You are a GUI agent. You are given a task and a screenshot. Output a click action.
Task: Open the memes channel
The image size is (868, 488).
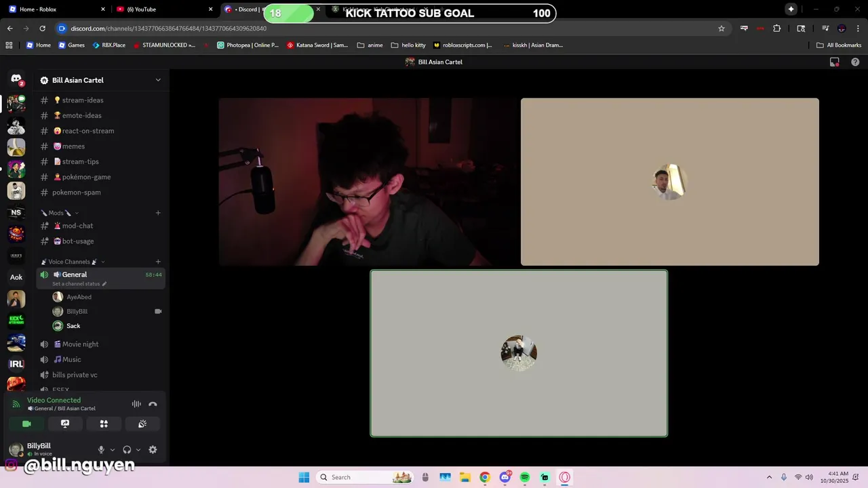100,146
